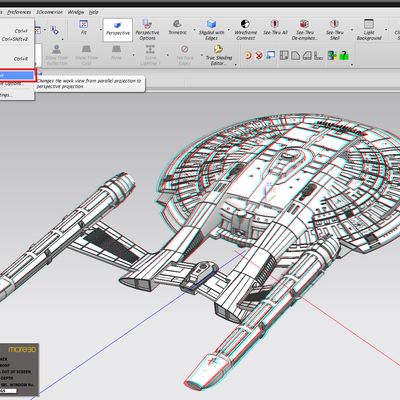Enable Wireframe Contrast
Screen dimensions: 400x400
coord(245,30)
